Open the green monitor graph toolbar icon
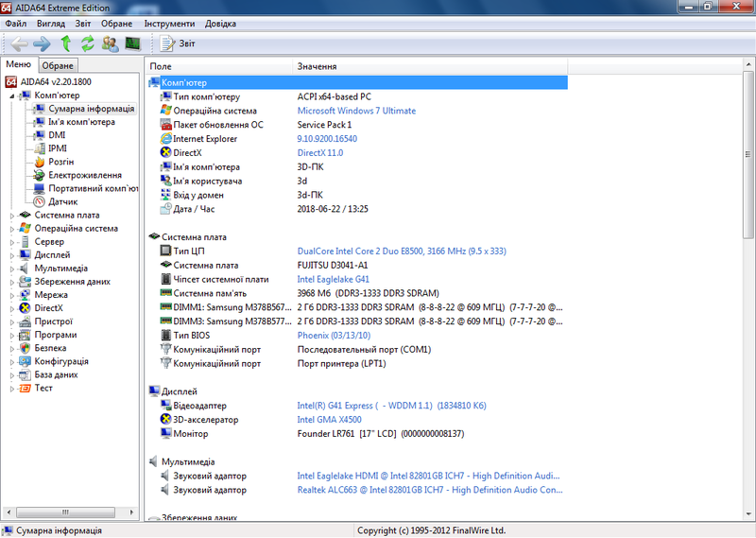Image resolution: width=756 pixels, height=538 pixels. pos(132,43)
